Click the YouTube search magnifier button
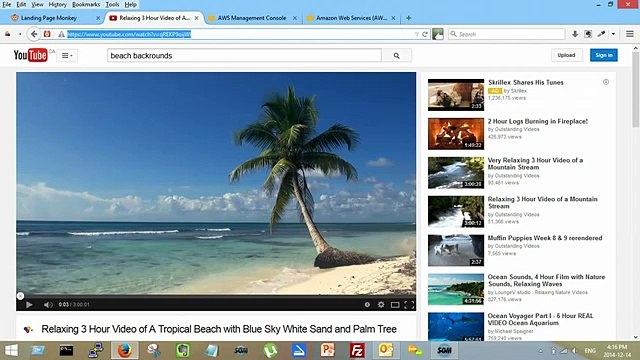The height and width of the screenshot is (360, 640). point(396,56)
